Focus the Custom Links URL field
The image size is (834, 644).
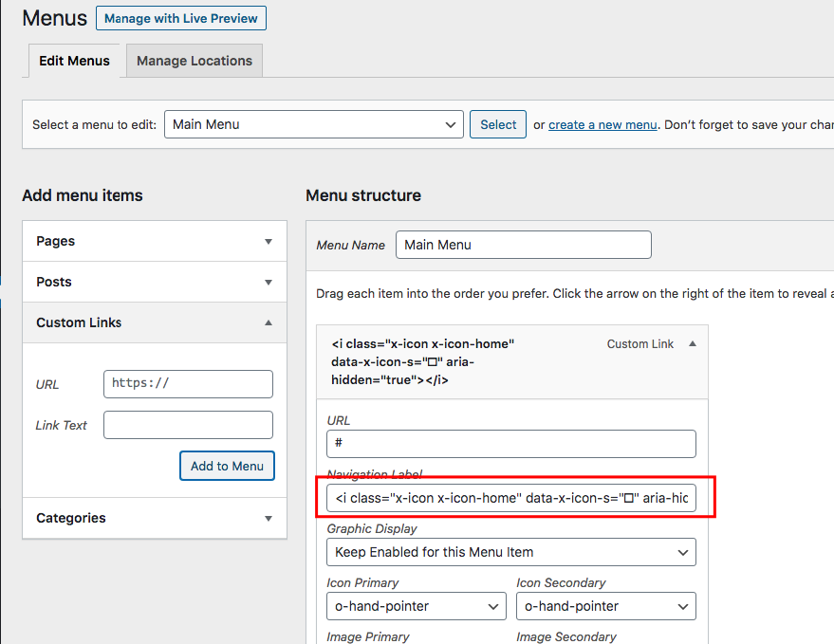coord(188,384)
